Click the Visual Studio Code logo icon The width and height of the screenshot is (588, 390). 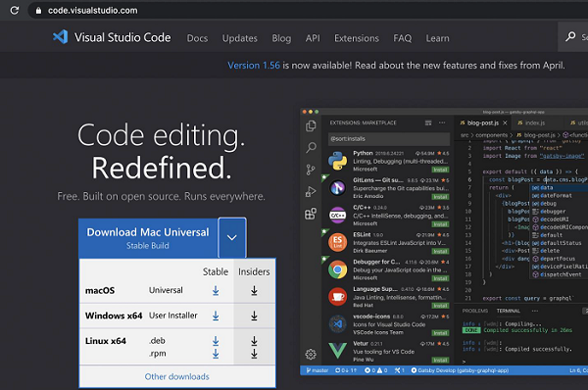(61, 37)
